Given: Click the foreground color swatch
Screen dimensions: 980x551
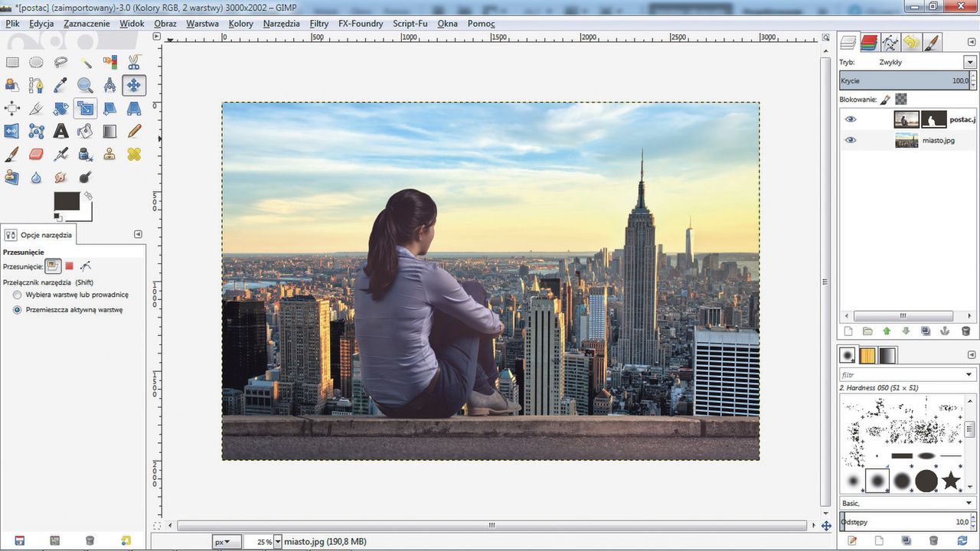Looking at the screenshot, I should [x=67, y=201].
